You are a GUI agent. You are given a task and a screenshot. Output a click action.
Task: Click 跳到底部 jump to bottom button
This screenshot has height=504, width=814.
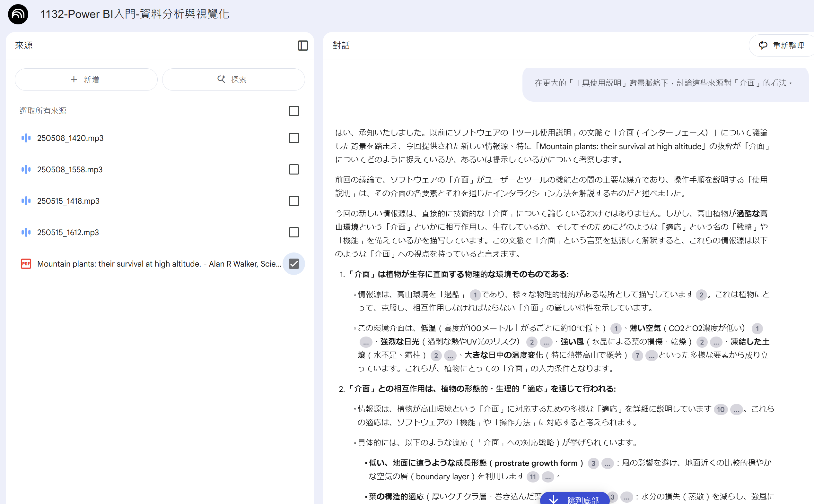click(574, 499)
